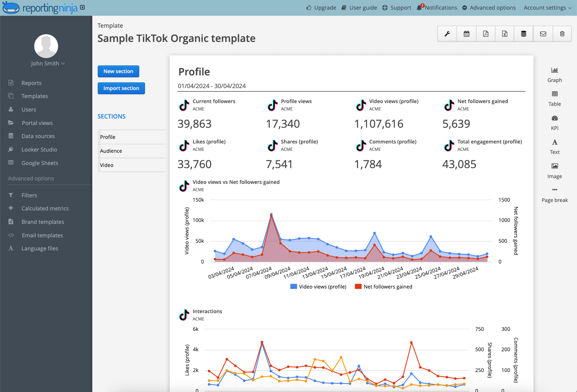Collapse sidebar using icon beside logo

tap(82, 7)
